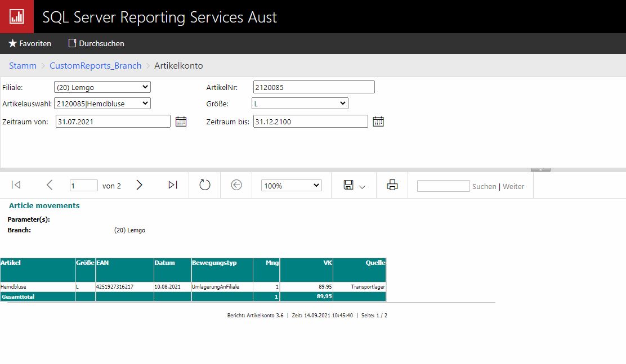
Task: Open the Filiale dropdown
Action: coord(102,87)
